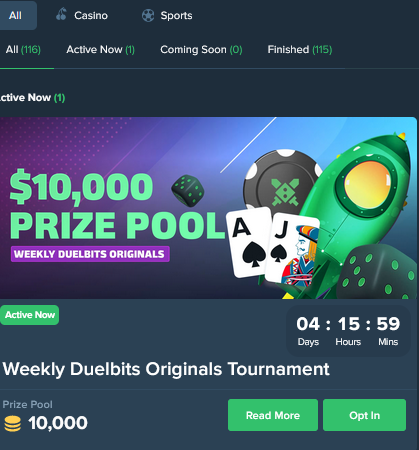Switch to the Casino category

[82, 15]
